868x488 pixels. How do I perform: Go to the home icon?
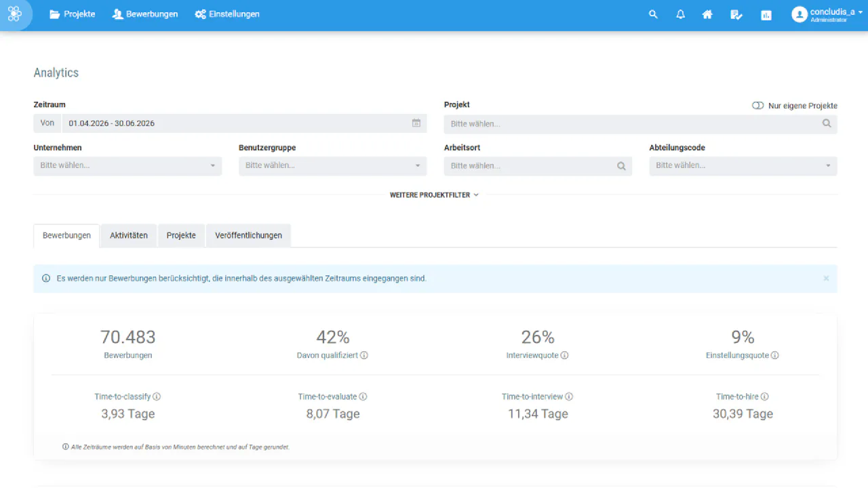tap(707, 14)
